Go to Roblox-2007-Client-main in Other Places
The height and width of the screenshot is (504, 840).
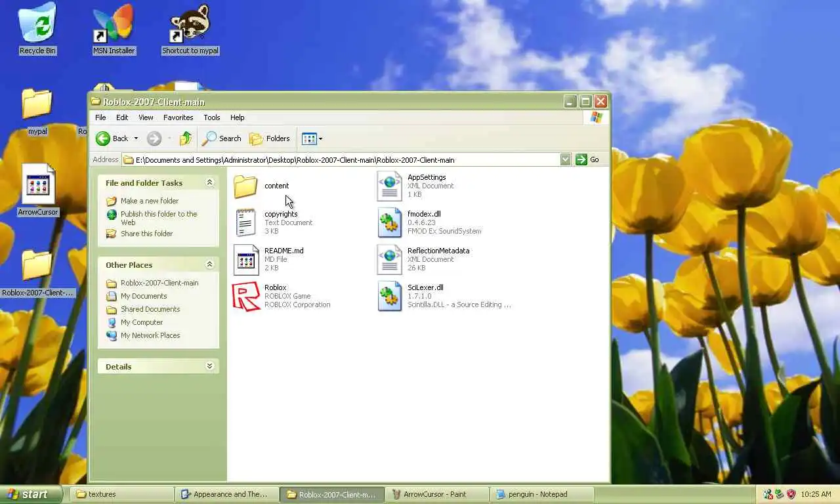(x=159, y=283)
